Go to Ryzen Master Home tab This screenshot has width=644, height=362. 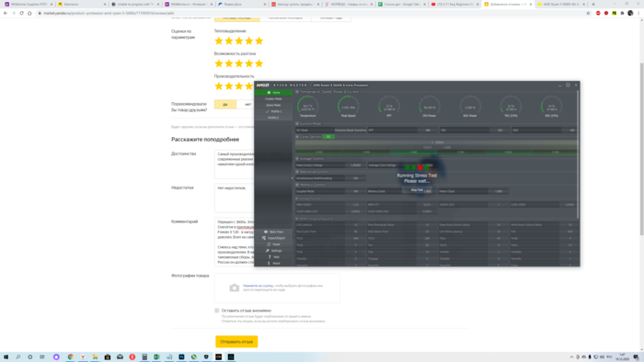point(273,92)
